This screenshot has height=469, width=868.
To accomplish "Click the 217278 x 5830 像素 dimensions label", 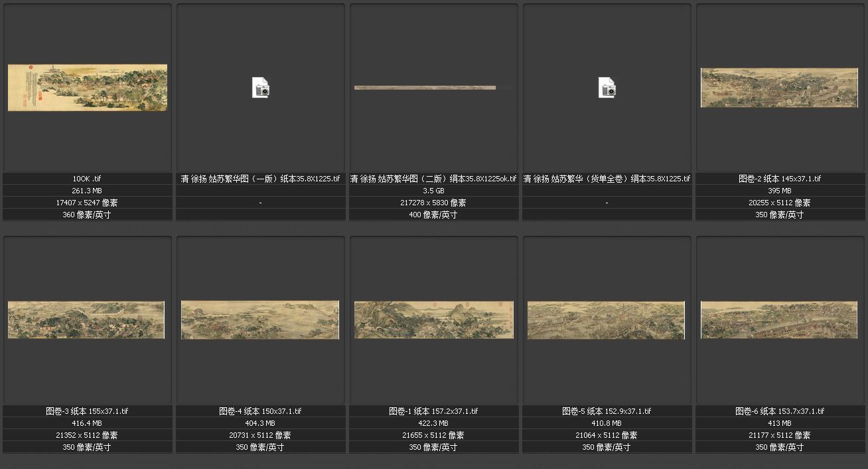I will (433, 203).
